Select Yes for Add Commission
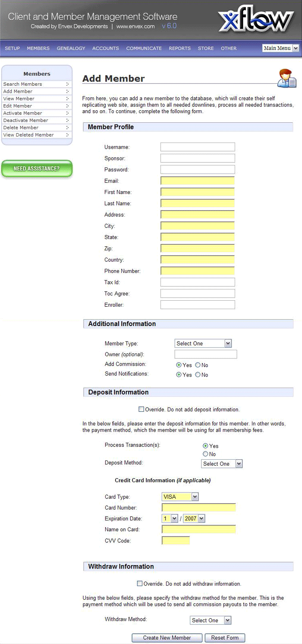The image size is (302, 644). (x=179, y=365)
